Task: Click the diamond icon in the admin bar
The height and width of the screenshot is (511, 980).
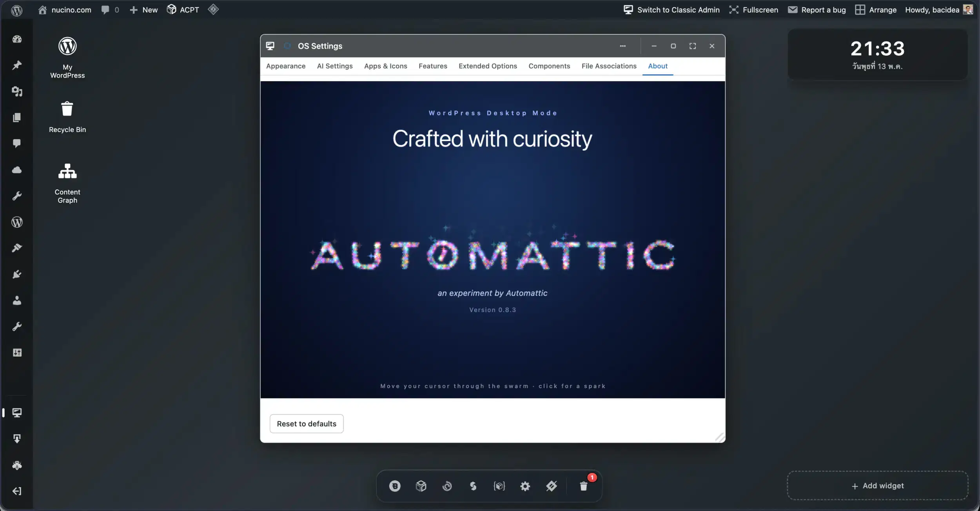Action: coord(213,9)
